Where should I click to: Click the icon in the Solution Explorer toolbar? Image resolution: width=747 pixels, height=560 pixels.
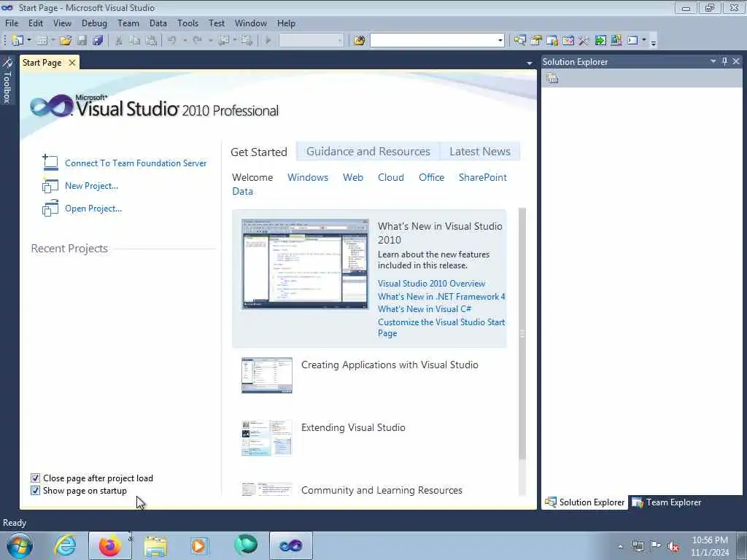click(552, 78)
